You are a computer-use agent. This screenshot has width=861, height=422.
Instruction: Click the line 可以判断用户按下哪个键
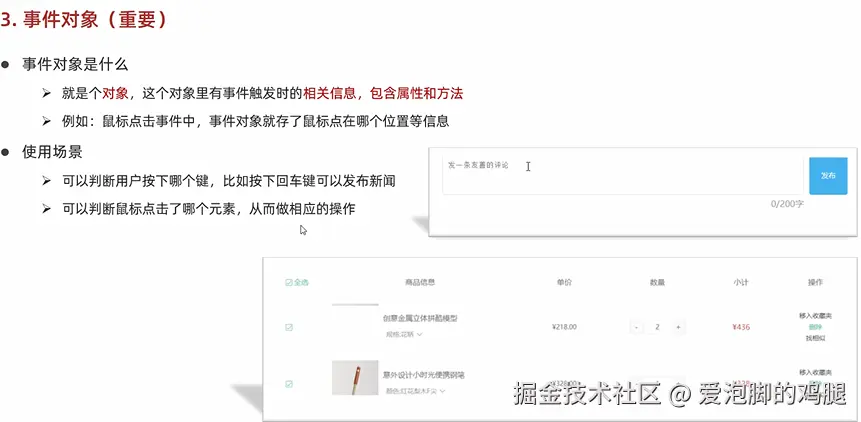(x=228, y=181)
